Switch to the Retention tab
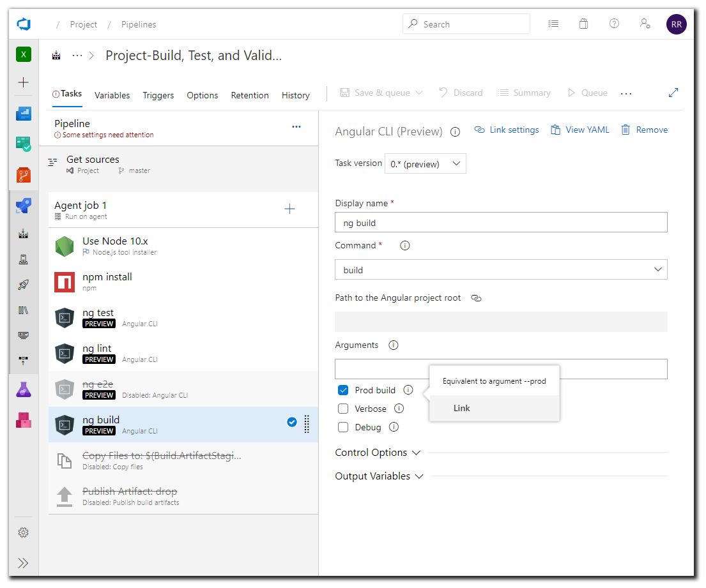Viewport: 706px width, 588px height. 250,95
